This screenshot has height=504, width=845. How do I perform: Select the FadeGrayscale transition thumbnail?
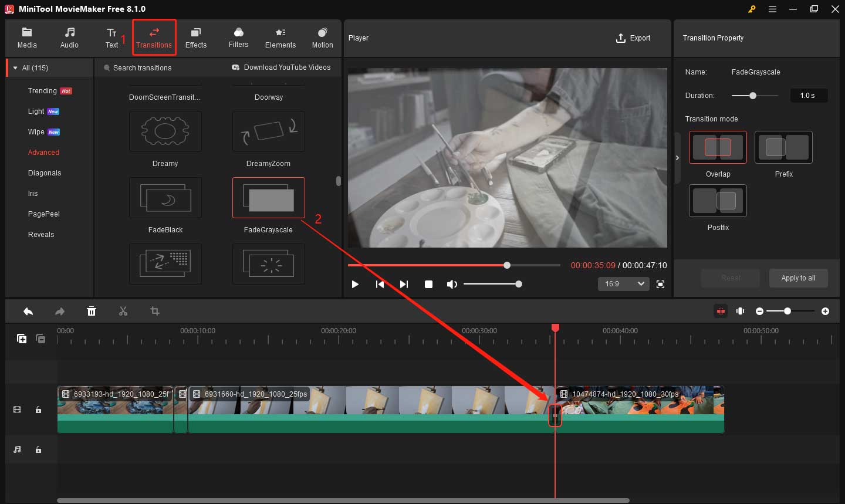(269, 198)
